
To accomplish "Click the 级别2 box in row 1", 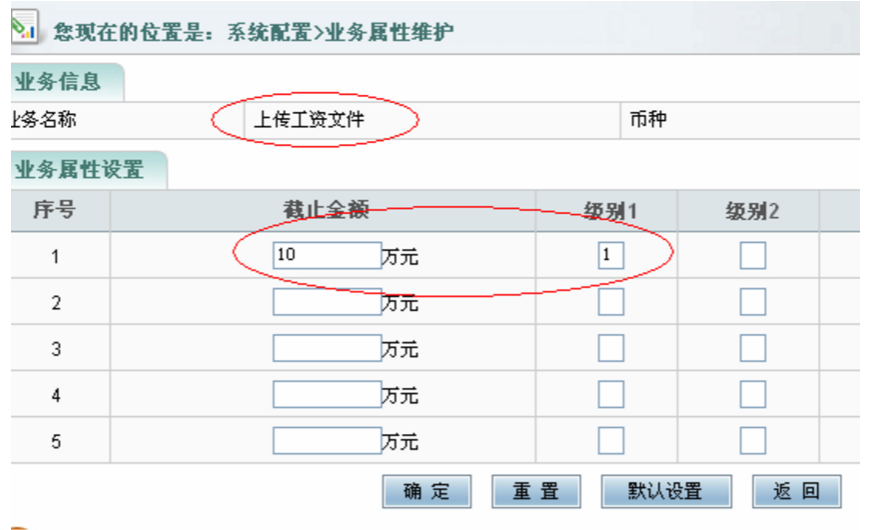I will (x=753, y=256).
